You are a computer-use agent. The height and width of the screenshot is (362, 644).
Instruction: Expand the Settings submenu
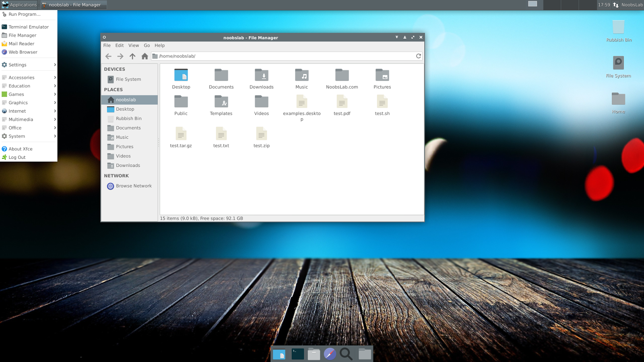click(29, 65)
